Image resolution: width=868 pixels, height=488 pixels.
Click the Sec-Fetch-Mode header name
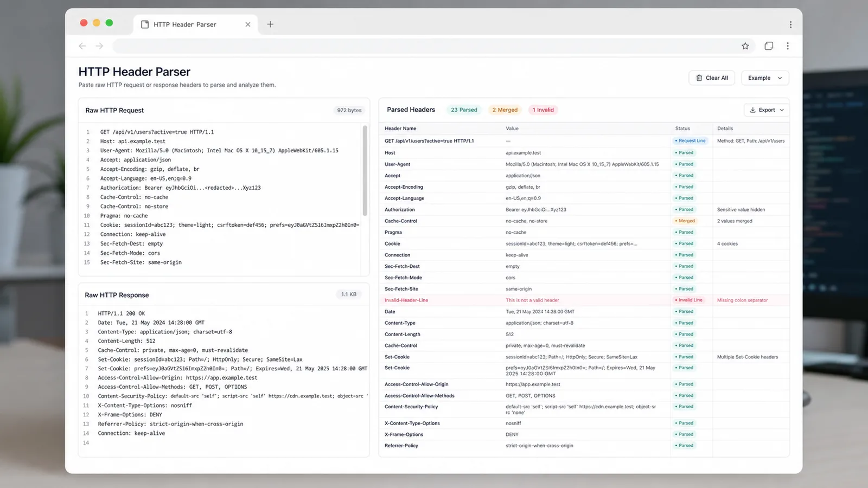[x=404, y=278]
